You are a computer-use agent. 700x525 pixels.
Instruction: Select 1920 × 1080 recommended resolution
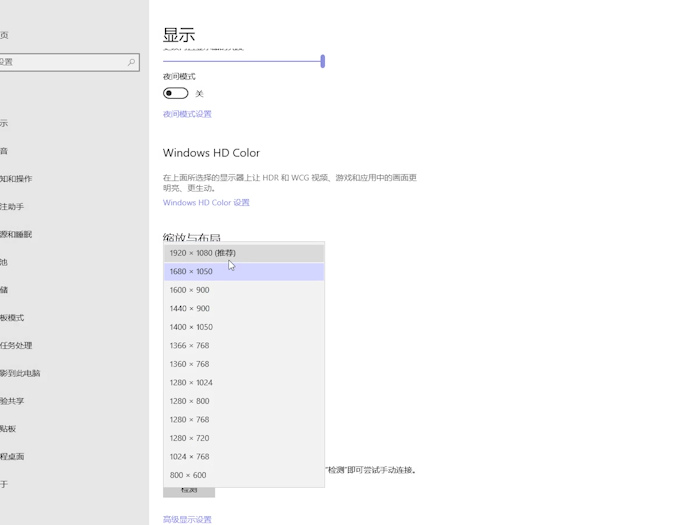244,253
